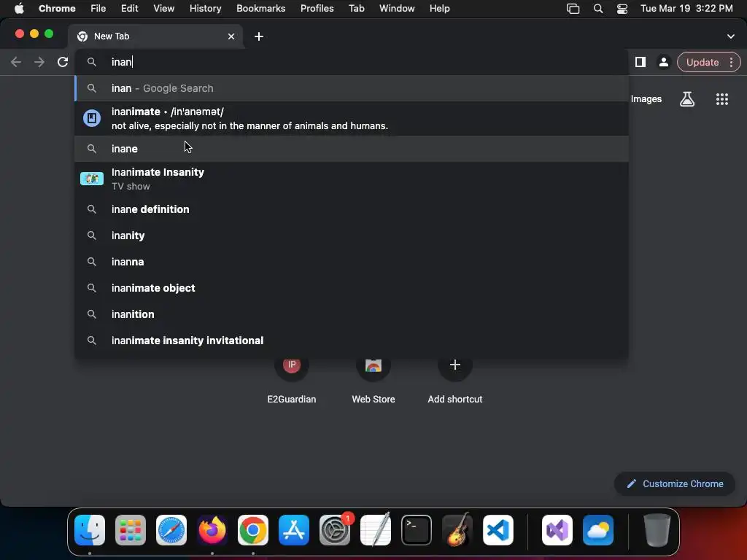Viewport: 747px width, 560px height.
Task: Click Customize Chrome button
Action: (x=675, y=483)
